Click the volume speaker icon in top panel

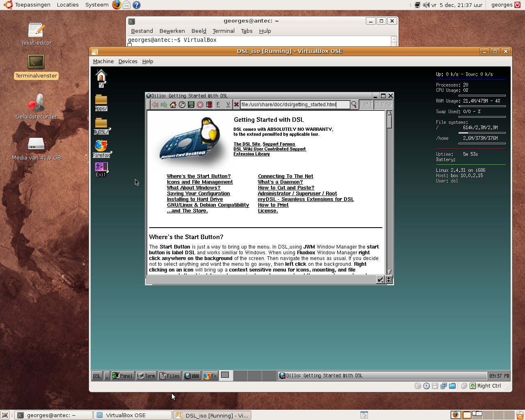(x=426, y=5)
